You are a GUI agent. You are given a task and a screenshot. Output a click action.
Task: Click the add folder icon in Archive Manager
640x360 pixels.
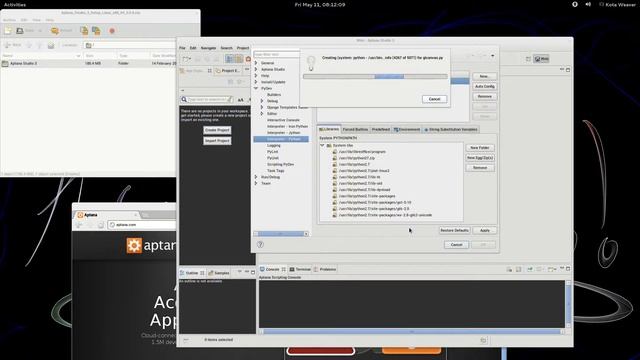tap(96, 31)
